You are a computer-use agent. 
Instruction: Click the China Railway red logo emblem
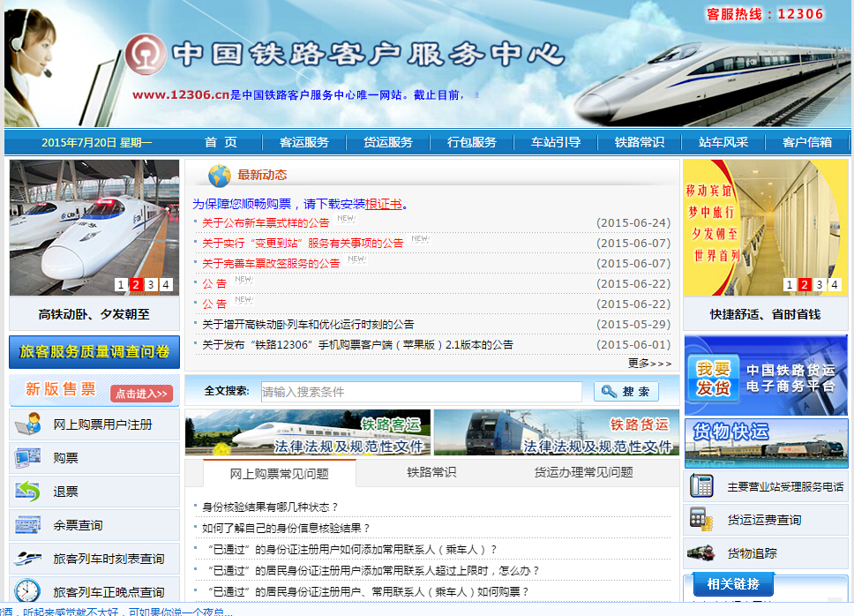point(146,55)
